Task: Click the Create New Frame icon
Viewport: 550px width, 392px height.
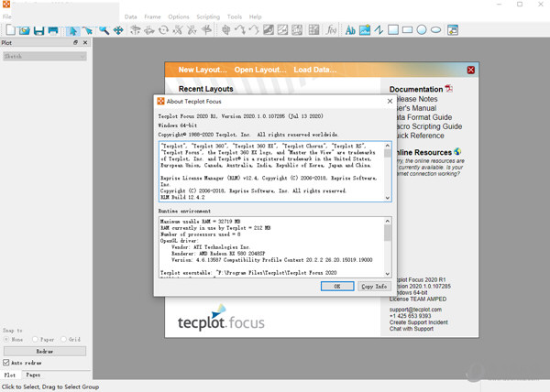Action: click(453, 30)
